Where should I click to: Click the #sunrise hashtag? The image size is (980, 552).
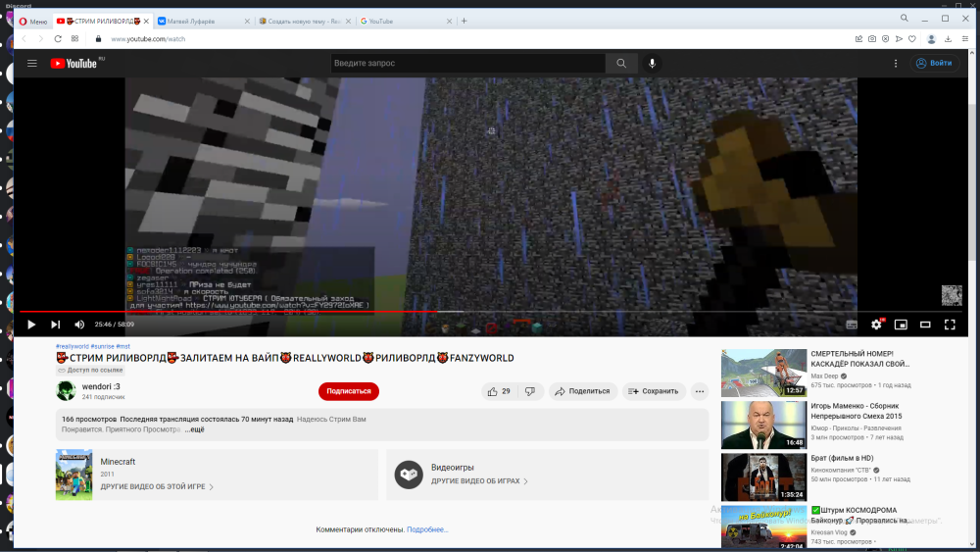coord(103,346)
